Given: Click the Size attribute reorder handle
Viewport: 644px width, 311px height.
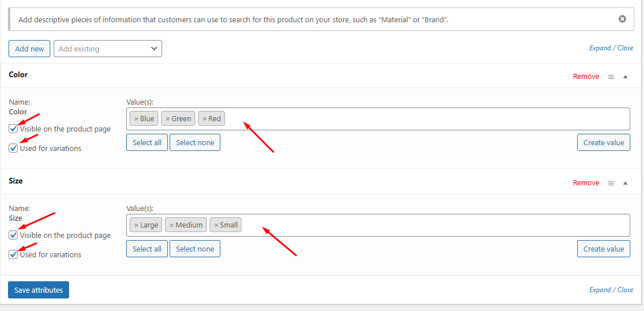Looking at the screenshot, I should [611, 183].
